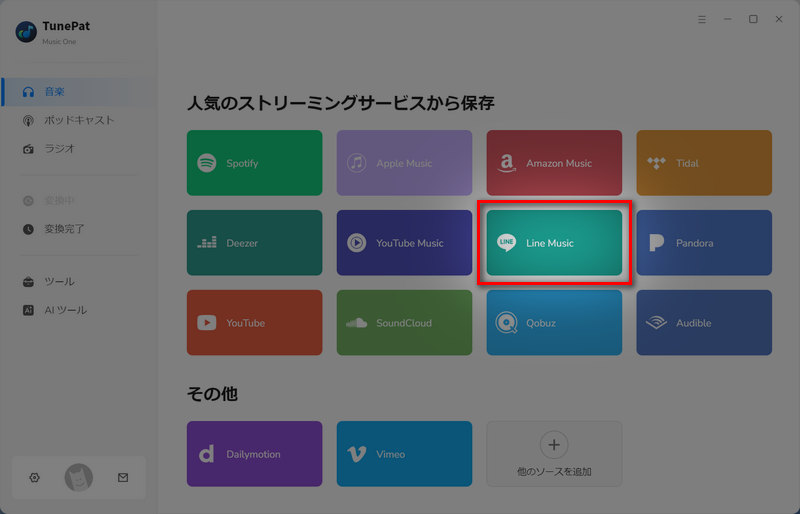Select the YouTube Music tile
Screen dimensions: 800x514
point(405,242)
